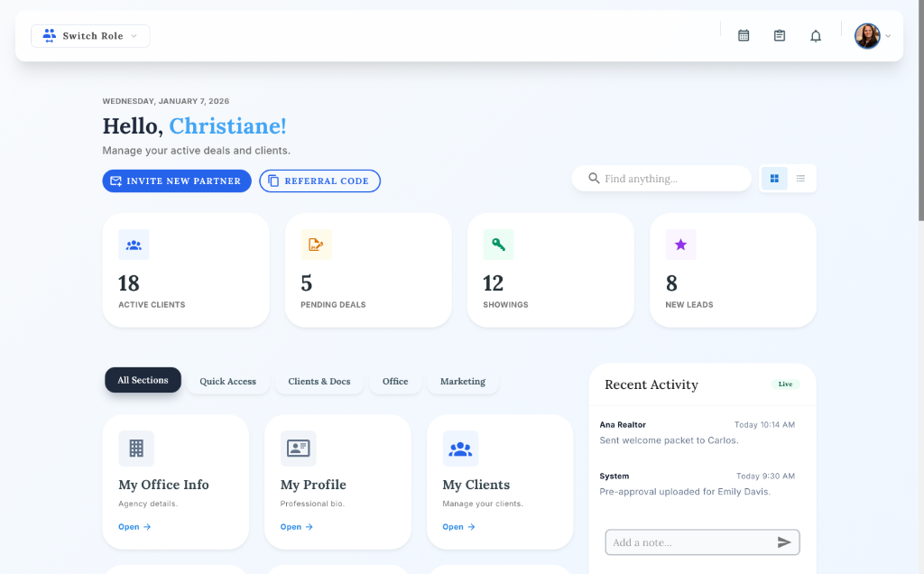Expand the profile avatar chevron menu

click(887, 36)
